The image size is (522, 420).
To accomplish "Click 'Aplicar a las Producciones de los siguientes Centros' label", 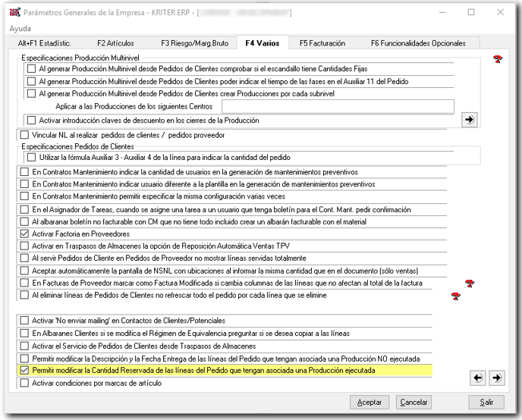I will coord(134,106).
